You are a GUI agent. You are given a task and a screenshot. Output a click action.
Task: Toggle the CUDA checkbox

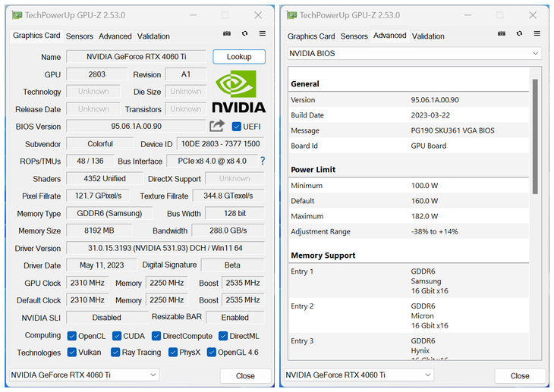tap(117, 336)
